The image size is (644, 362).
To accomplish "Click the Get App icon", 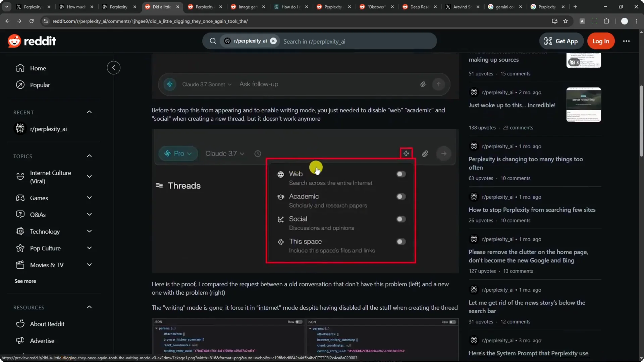I will click(x=547, y=41).
